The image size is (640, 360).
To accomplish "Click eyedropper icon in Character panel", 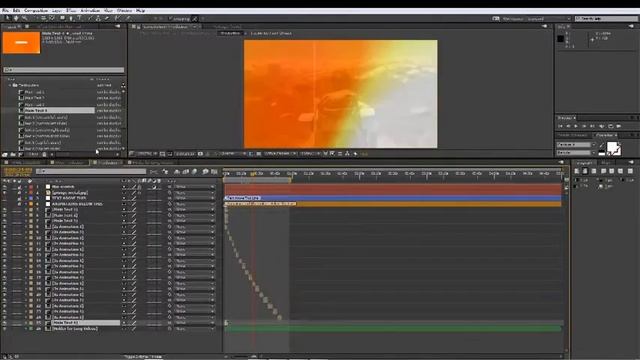I will [601, 145].
